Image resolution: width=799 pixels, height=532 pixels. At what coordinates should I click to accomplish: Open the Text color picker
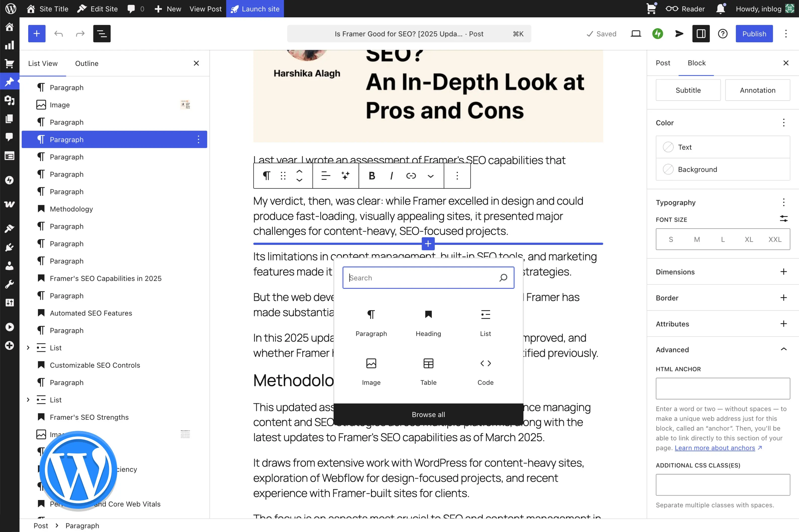click(723, 147)
